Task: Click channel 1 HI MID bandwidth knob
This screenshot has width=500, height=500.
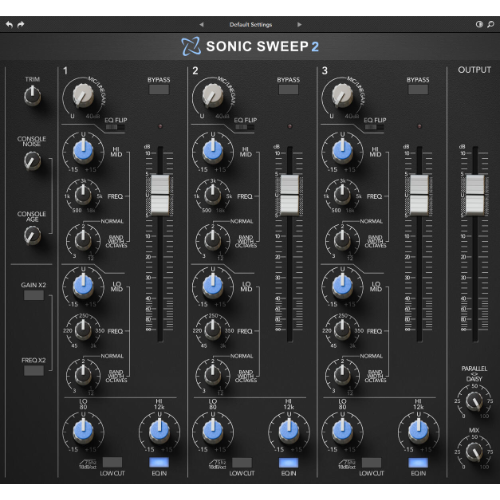Action: (83, 240)
